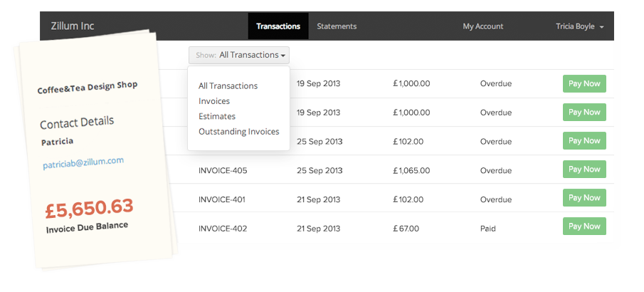Click the patriciab@zillum.com email link
Viewport: 644px width, 292px height.
tap(83, 163)
